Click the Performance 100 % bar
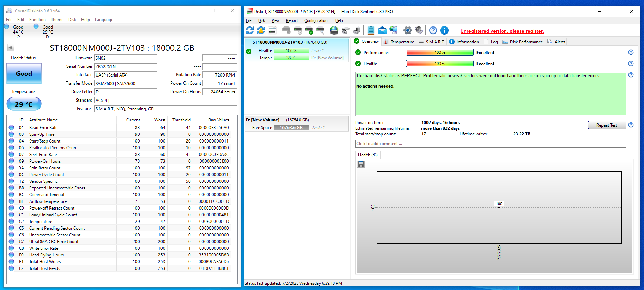The height and width of the screenshot is (290, 644). point(440,52)
